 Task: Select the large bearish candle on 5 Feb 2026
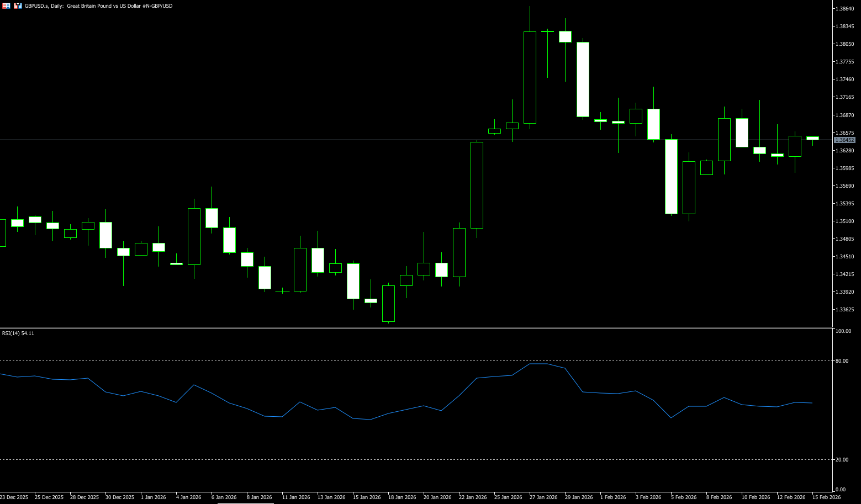click(671, 177)
